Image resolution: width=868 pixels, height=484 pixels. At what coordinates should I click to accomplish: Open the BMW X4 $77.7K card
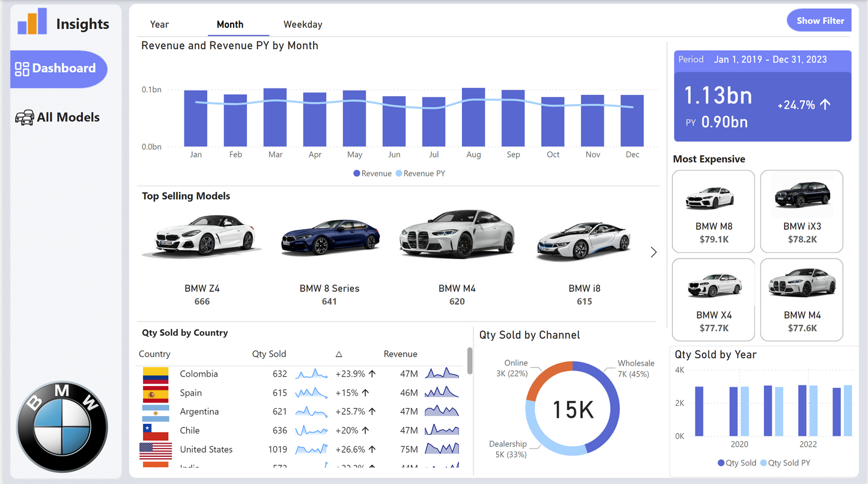pos(714,300)
